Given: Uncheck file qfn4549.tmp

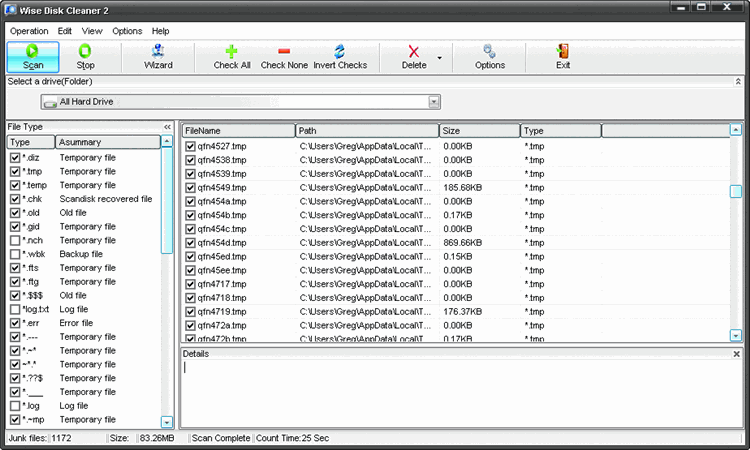Looking at the screenshot, I should [x=190, y=187].
